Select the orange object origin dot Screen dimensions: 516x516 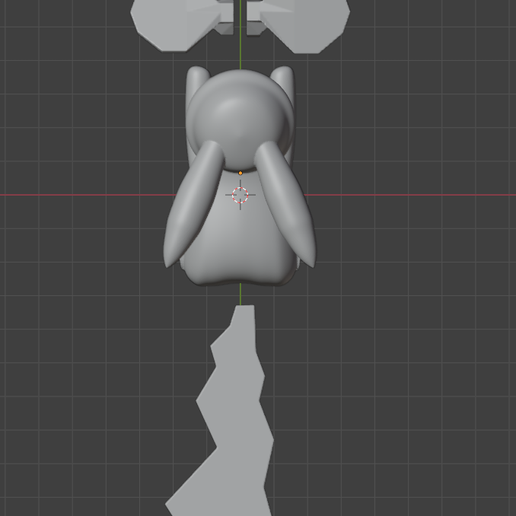pyautogui.click(x=240, y=173)
